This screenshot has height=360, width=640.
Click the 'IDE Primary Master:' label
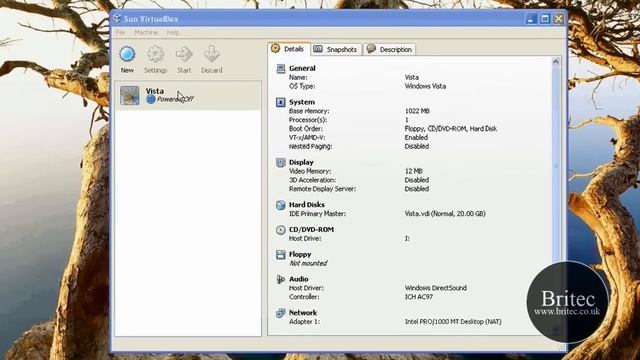pyautogui.click(x=317, y=214)
